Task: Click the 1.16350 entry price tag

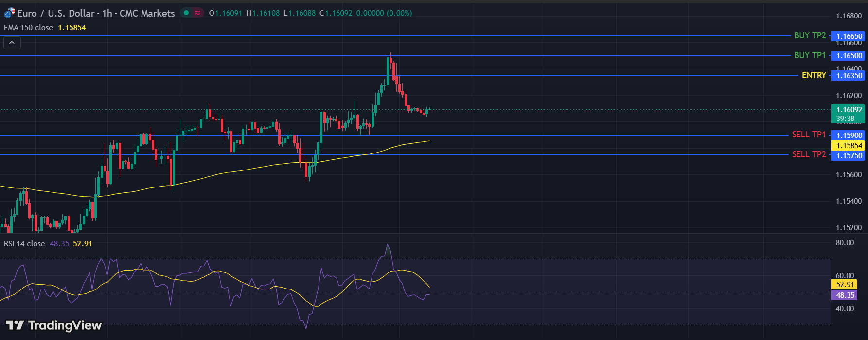Action: coord(849,75)
